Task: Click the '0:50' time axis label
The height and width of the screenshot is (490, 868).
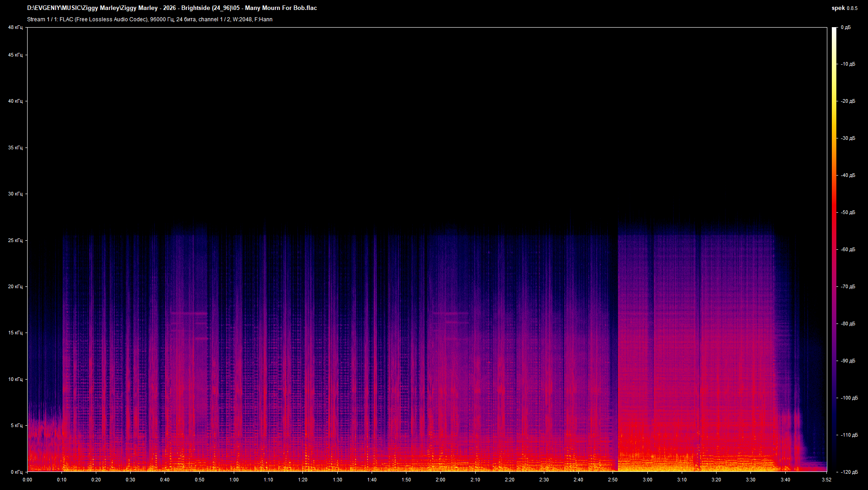Action: coord(199,480)
